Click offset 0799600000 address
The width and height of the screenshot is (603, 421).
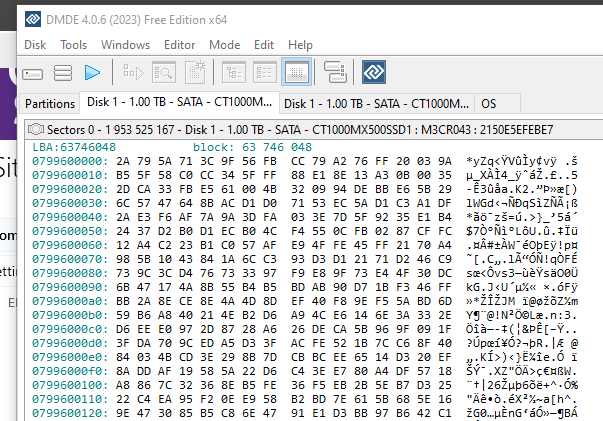70,161
